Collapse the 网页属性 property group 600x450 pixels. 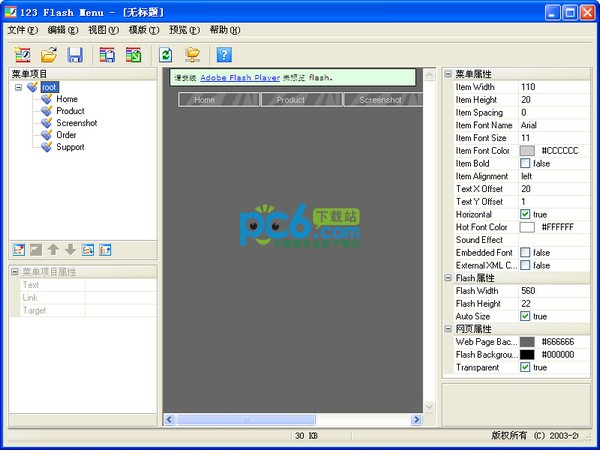coord(448,329)
